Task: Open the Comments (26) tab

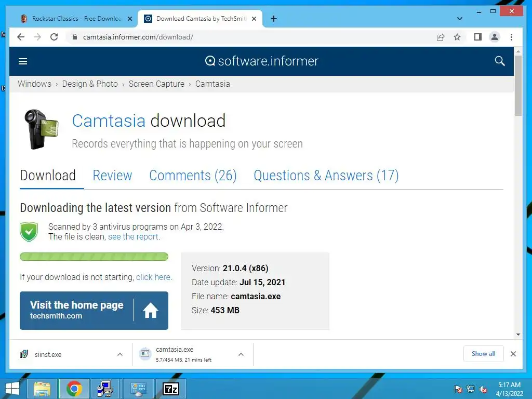Action: (x=193, y=176)
